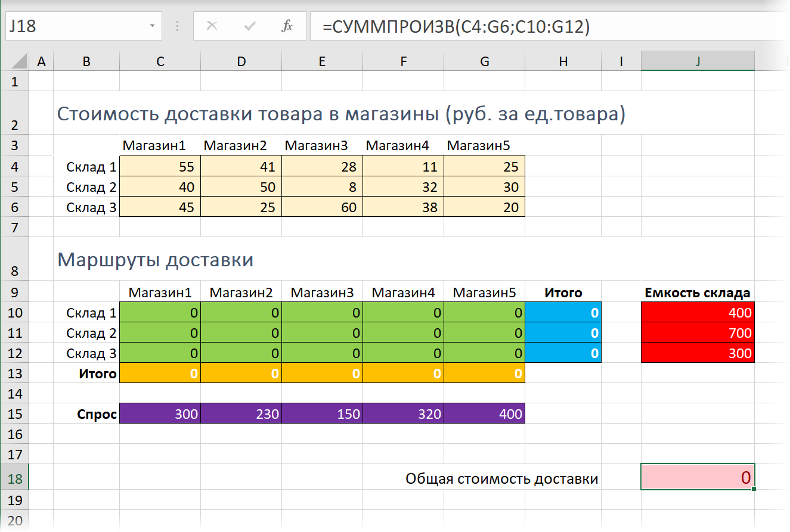Click the formula bar with СУММПРОИЗВ formula
Viewport: 790px width, 532px height.
tap(549, 26)
